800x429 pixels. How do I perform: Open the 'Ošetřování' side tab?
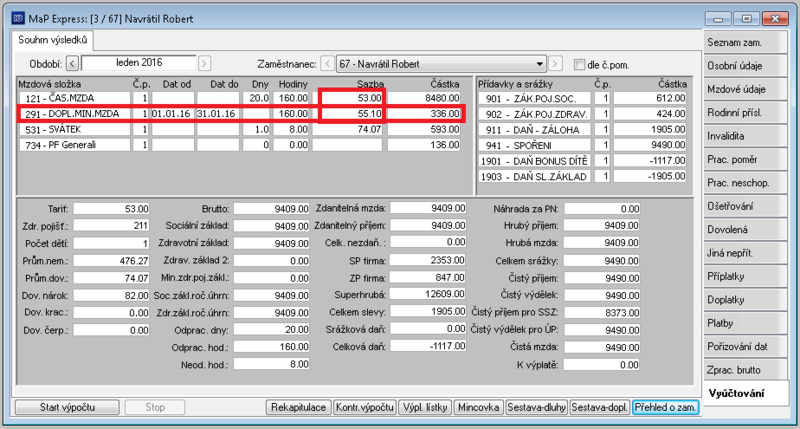(744, 207)
